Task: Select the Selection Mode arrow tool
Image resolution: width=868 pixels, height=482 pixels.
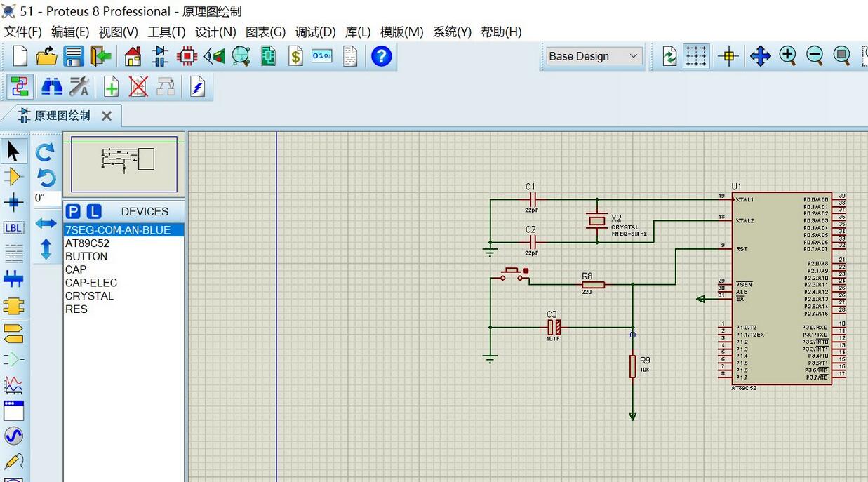Action: click(13, 151)
